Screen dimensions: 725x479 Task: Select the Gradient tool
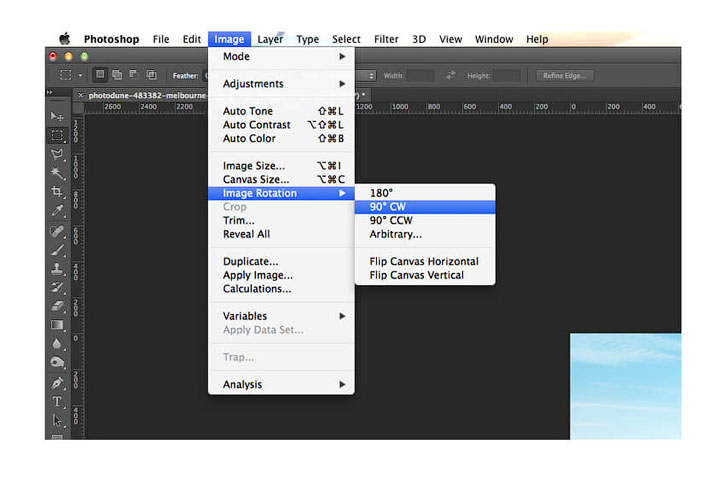(x=57, y=325)
